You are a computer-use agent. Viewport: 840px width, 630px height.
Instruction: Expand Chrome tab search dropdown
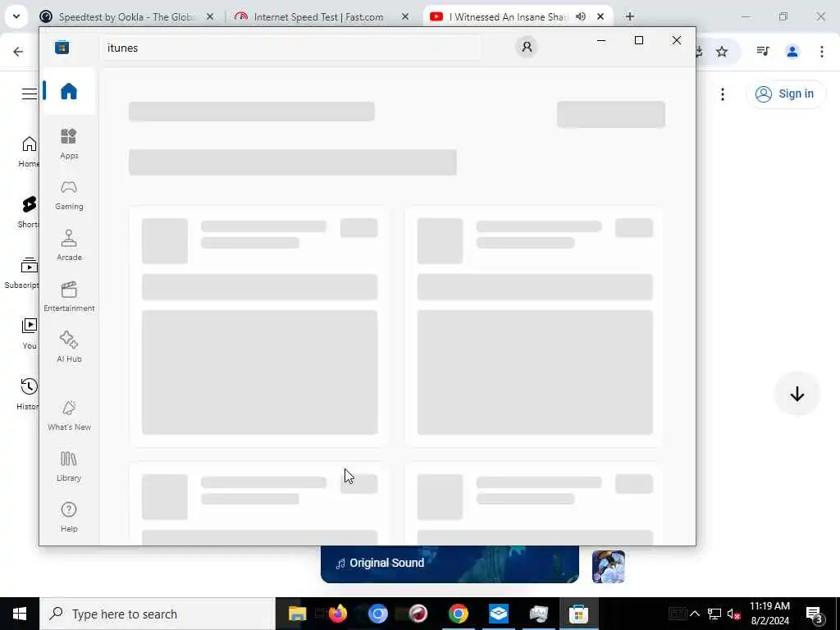16,16
